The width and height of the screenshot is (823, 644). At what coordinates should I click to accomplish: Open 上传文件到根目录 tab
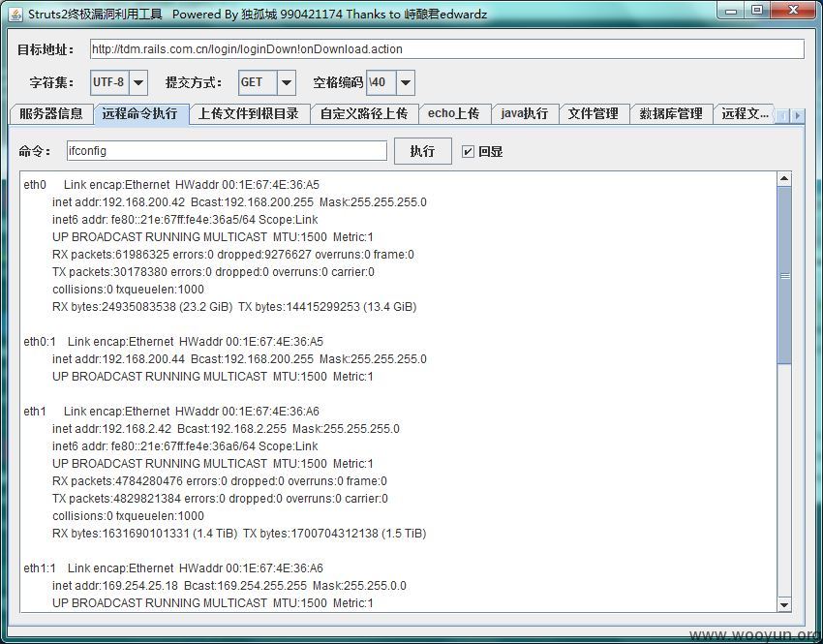[x=249, y=114]
